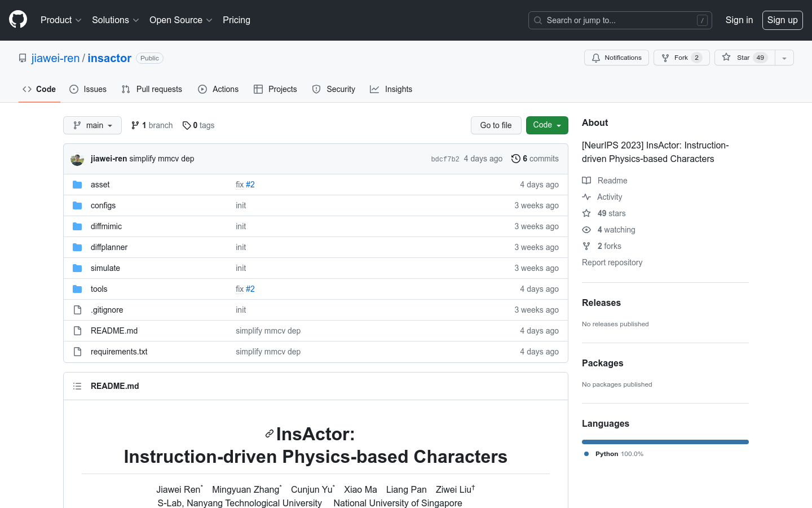Screen dimensions: 812x508
Task: Open the jiawei-ren owner profile link
Action: click(x=55, y=58)
